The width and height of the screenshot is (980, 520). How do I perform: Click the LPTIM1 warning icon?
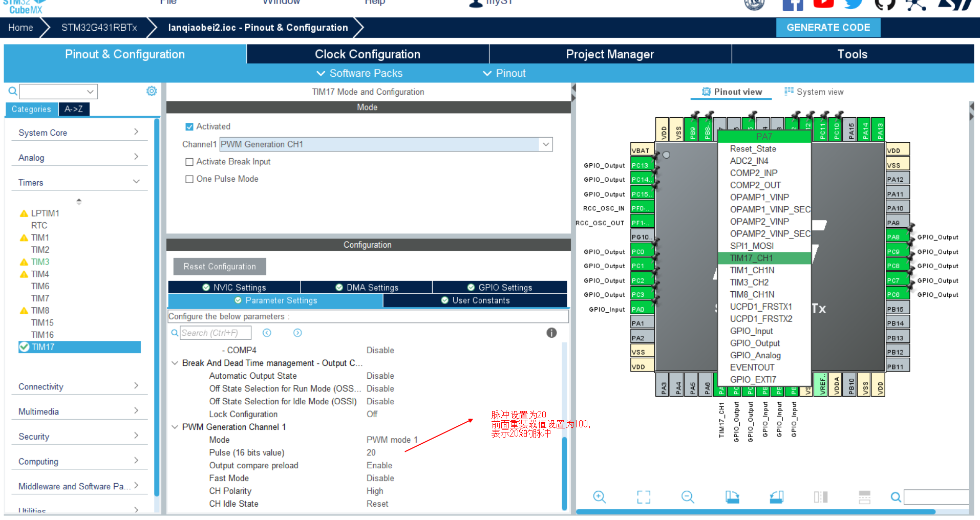pyautogui.click(x=24, y=213)
